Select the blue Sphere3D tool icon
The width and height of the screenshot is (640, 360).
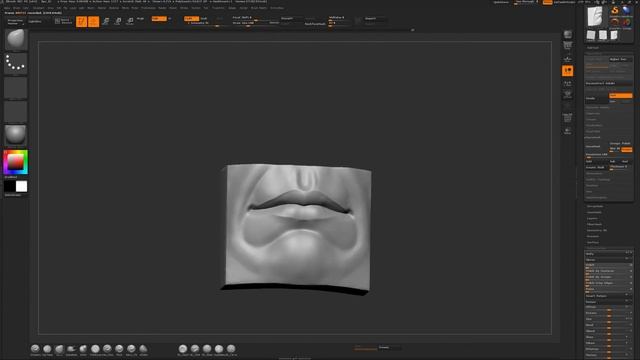tap(627, 10)
